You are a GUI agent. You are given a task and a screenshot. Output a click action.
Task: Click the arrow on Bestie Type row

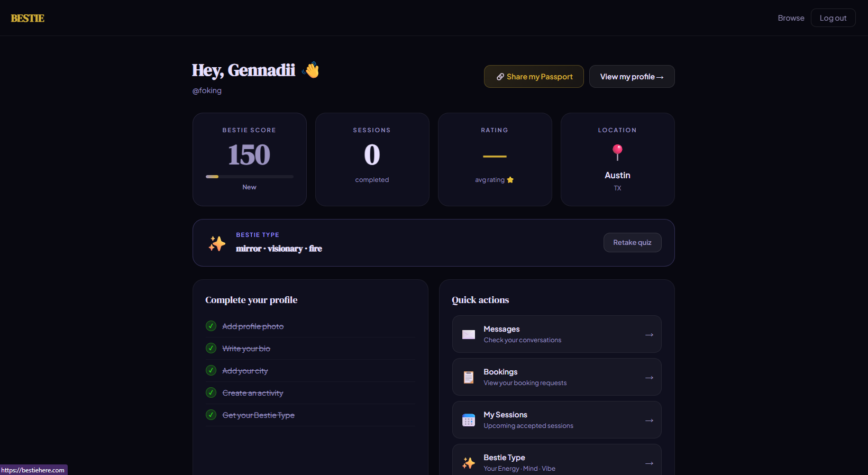click(649, 463)
